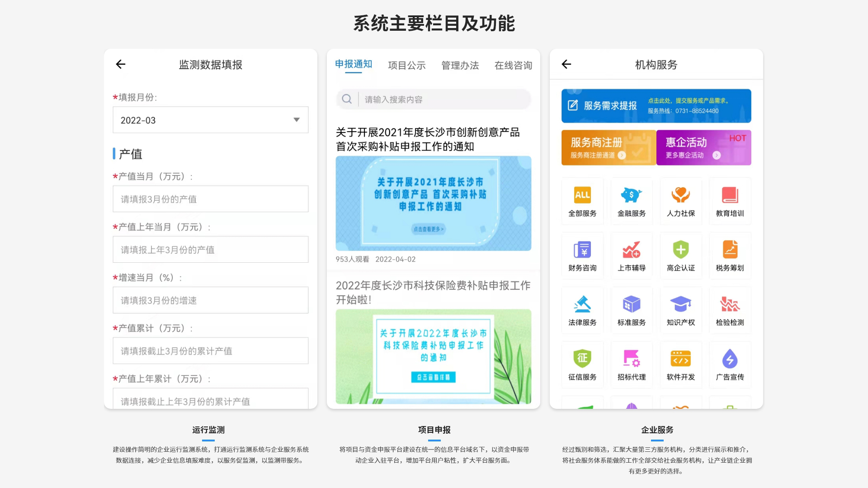Click the 服务需求提报 banner button
This screenshot has width=868, height=488.
pos(656,106)
